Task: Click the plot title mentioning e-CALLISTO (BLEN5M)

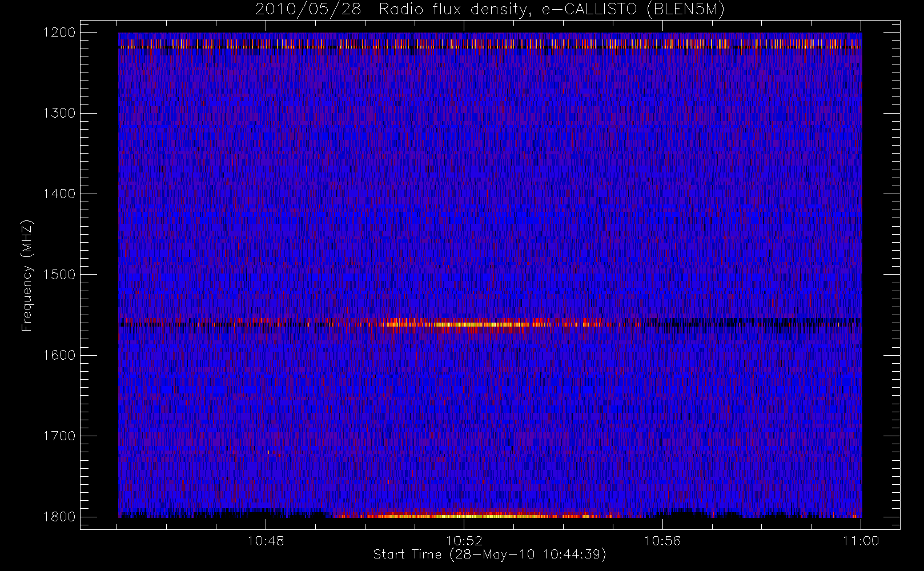Action: (490, 10)
